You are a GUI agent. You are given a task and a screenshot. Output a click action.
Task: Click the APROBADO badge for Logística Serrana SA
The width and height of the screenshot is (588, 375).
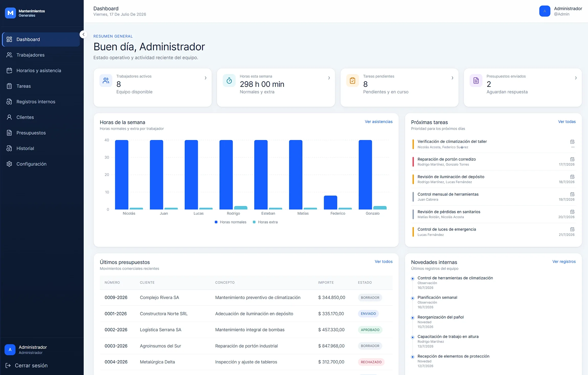370,330
